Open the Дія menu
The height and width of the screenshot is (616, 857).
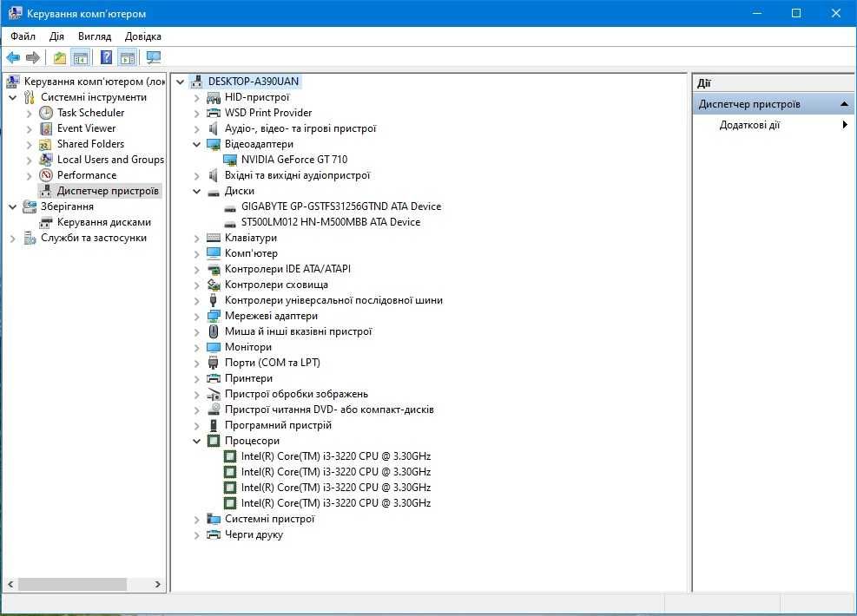click(x=56, y=36)
